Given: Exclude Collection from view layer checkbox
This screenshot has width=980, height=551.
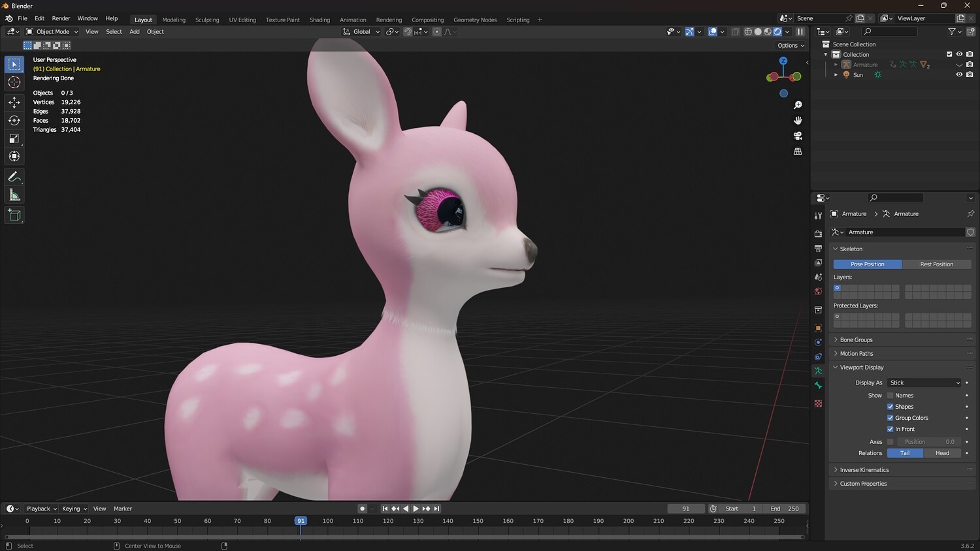Looking at the screenshot, I should (949, 54).
